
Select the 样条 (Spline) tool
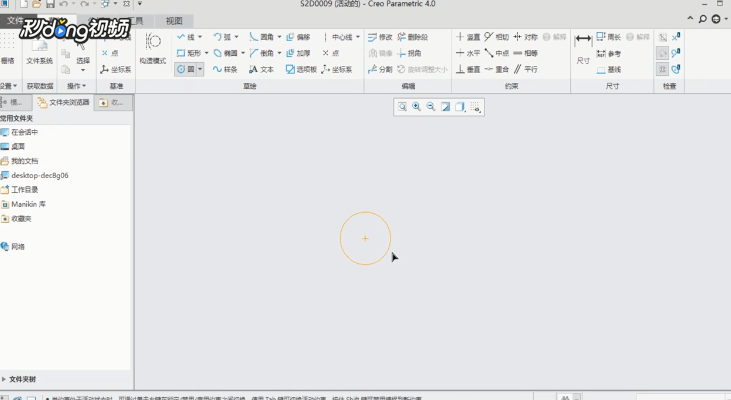pos(225,69)
